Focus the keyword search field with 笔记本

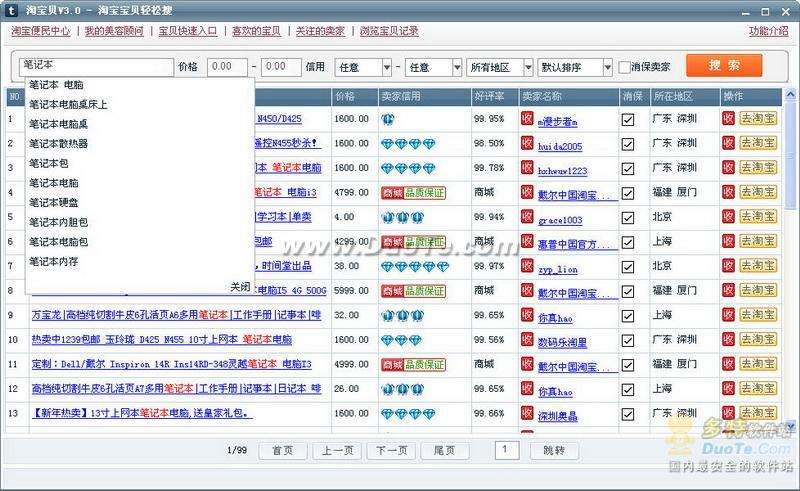pyautogui.click(x=96, y=66)
